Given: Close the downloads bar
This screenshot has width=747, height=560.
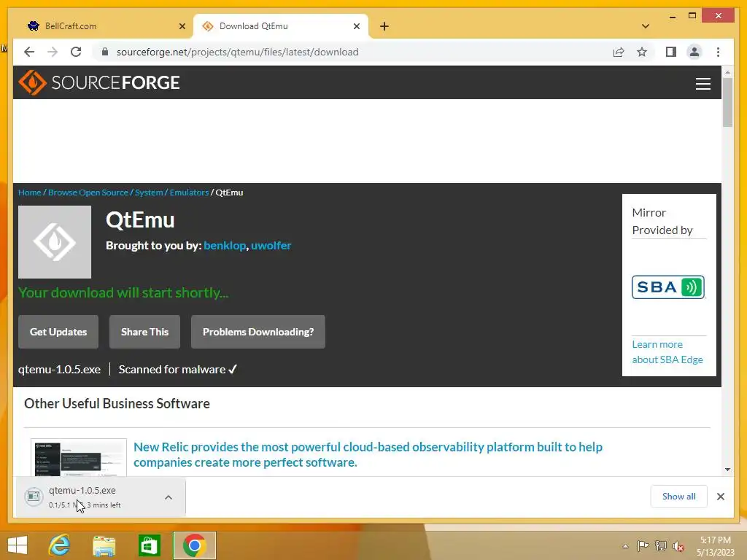Looking at the screenshot, I should [720, 497].
